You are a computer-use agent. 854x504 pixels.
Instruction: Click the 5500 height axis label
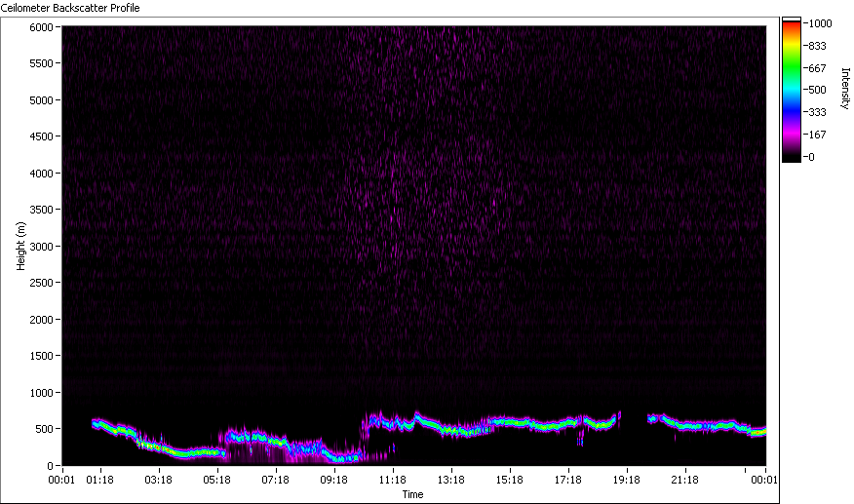[41, 63]
